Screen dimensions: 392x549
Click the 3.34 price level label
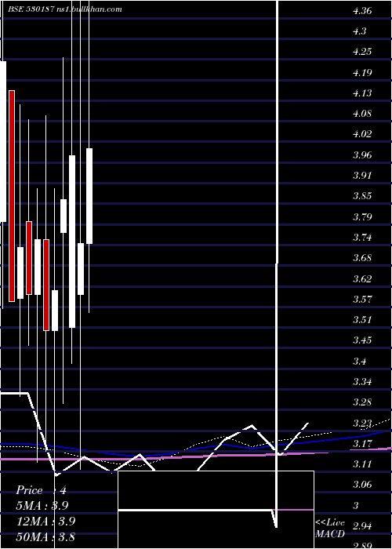pos(362,381)
